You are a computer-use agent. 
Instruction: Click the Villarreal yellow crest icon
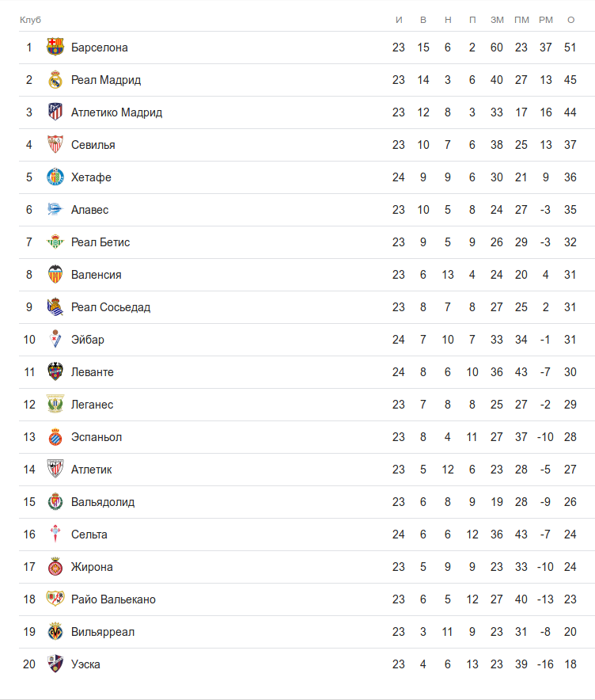55,632
